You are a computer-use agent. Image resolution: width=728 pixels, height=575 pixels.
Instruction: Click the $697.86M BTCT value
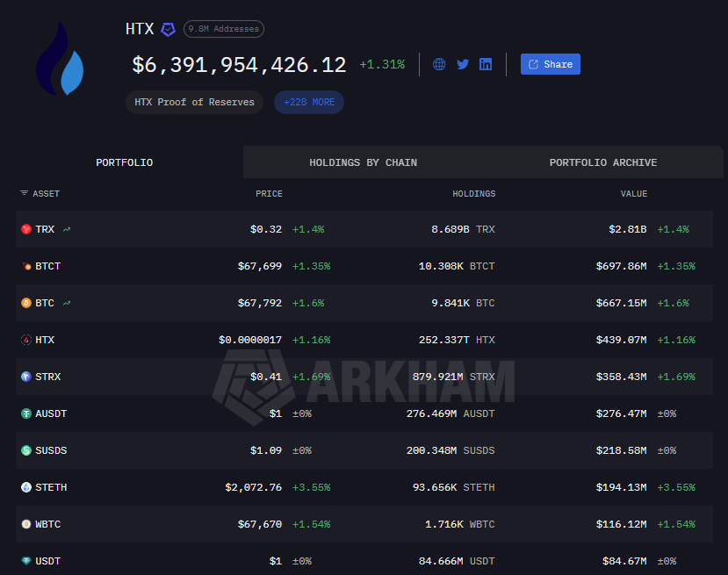(x=621, y=266)
